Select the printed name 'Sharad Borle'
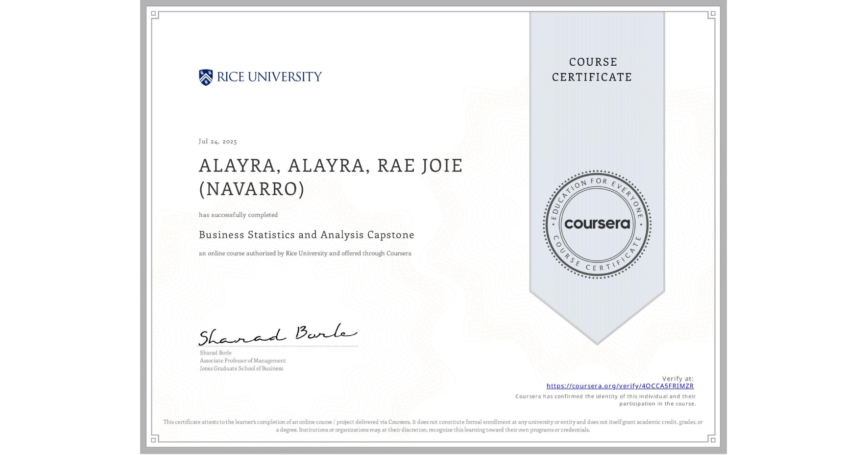Screen dimensions: 868x455 click(216, 353)
